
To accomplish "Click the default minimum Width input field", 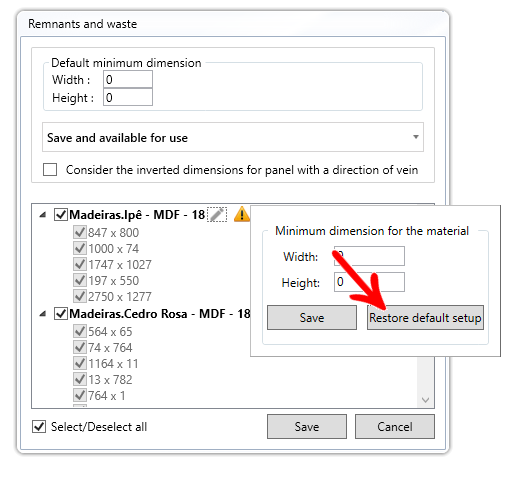I will point(128,79).
